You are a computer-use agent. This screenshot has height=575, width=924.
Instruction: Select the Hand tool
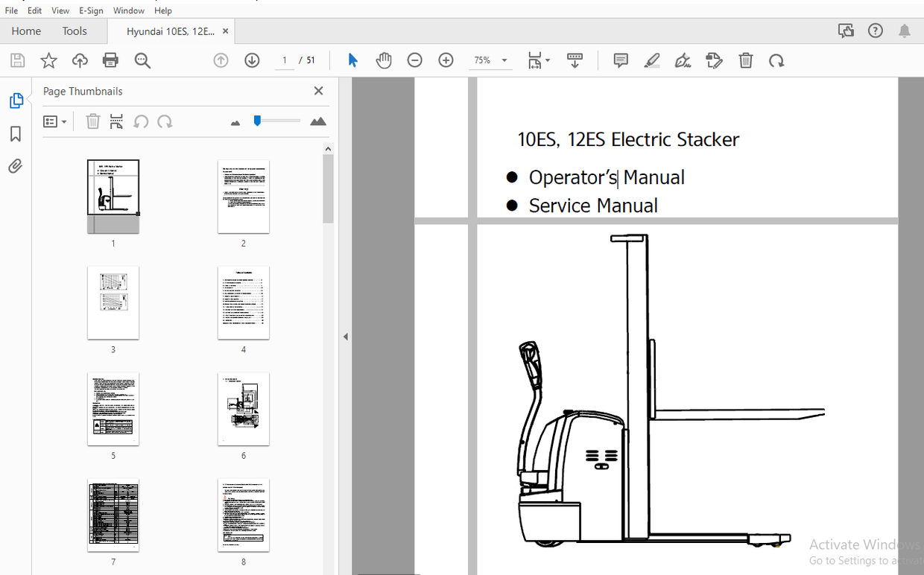(383, 60)
